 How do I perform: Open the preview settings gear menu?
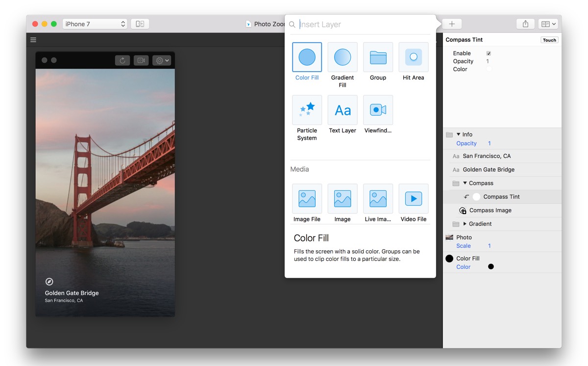161,60
